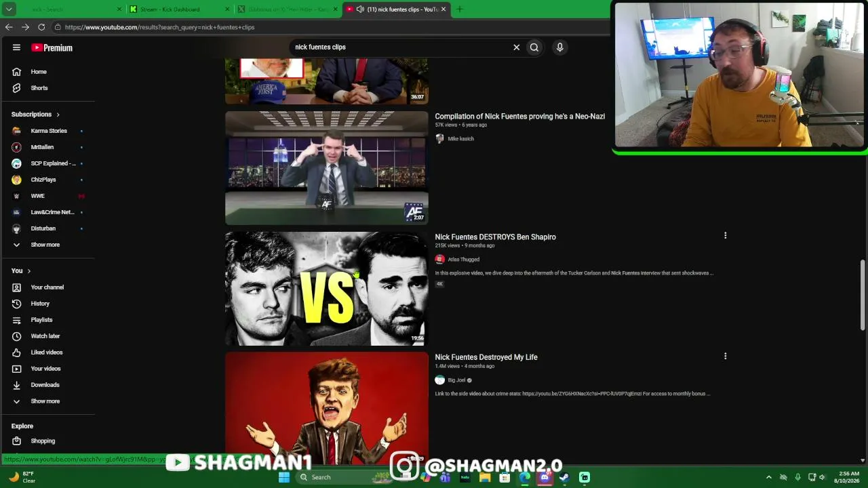Open the Mike kasich channel avatar
Screen dimensions: 868x488
click(439, 139)
